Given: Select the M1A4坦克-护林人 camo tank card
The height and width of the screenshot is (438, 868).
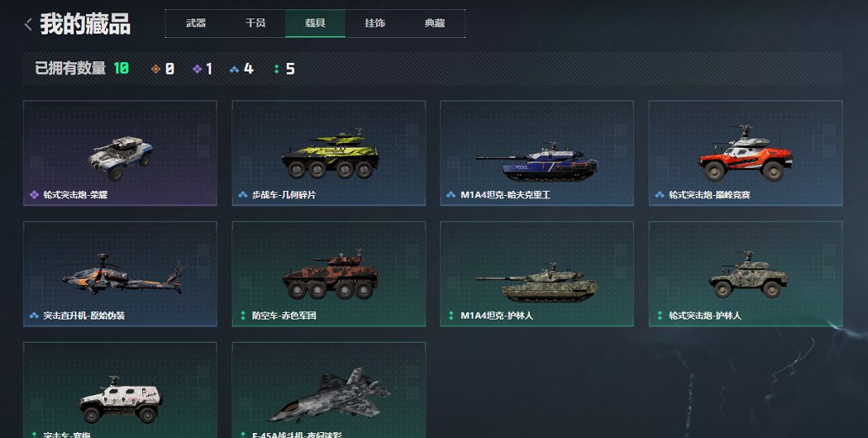Looking at the screenshot, I should pos(537,274).
